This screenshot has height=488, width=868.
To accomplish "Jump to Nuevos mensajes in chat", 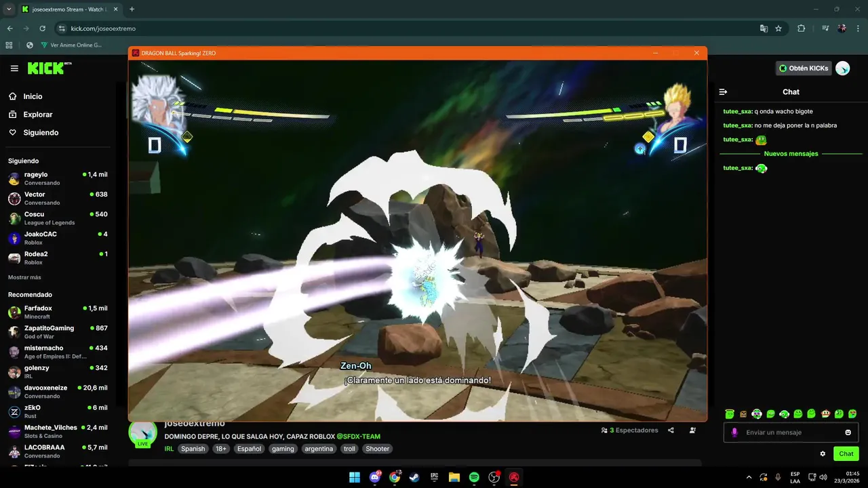I will [791, 154].
